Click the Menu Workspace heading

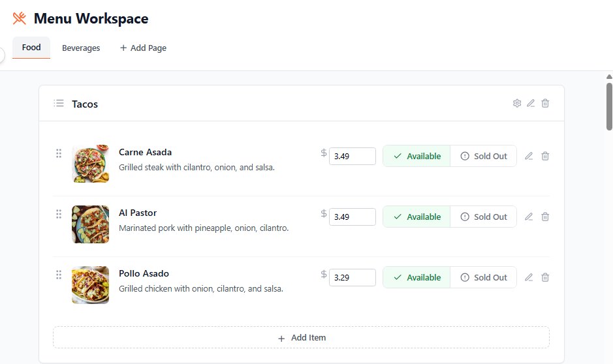click(91, 18)
